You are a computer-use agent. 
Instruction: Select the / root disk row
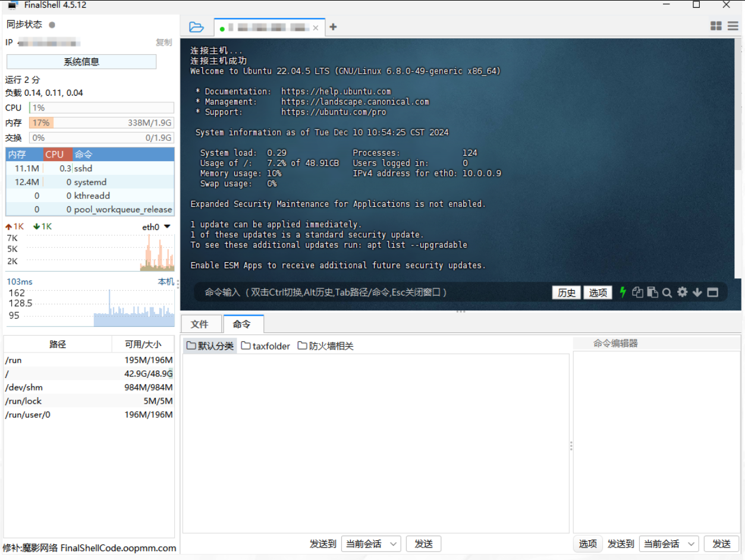pyautogui.click(x=89, y=374)
